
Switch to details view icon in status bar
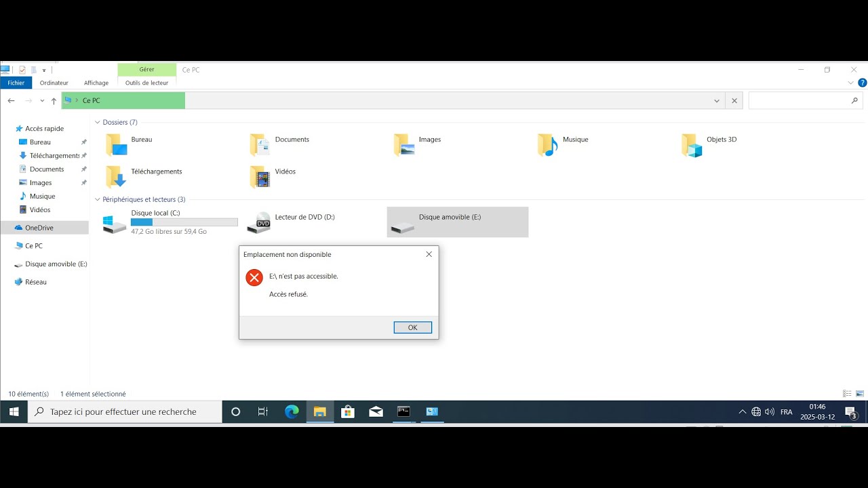(847, 394)
